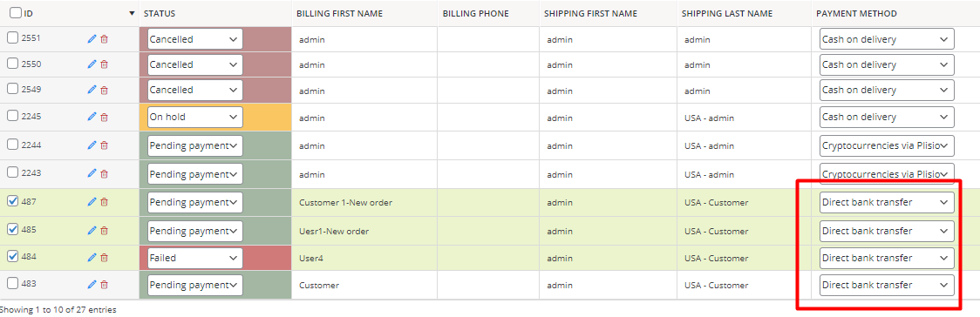Toggle the select-all checkbox beside ID header
Screen dimensions: 980x317
[16, 12]
